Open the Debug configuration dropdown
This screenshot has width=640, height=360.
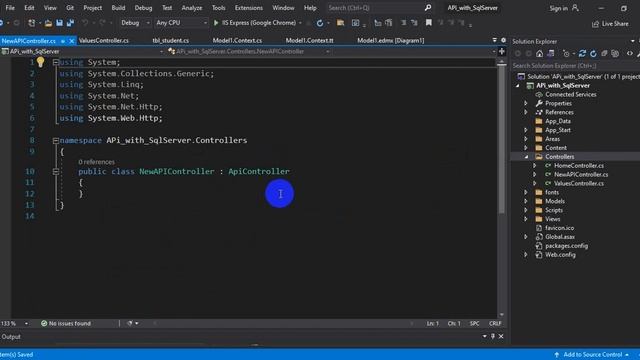click(x=135, y=23)
